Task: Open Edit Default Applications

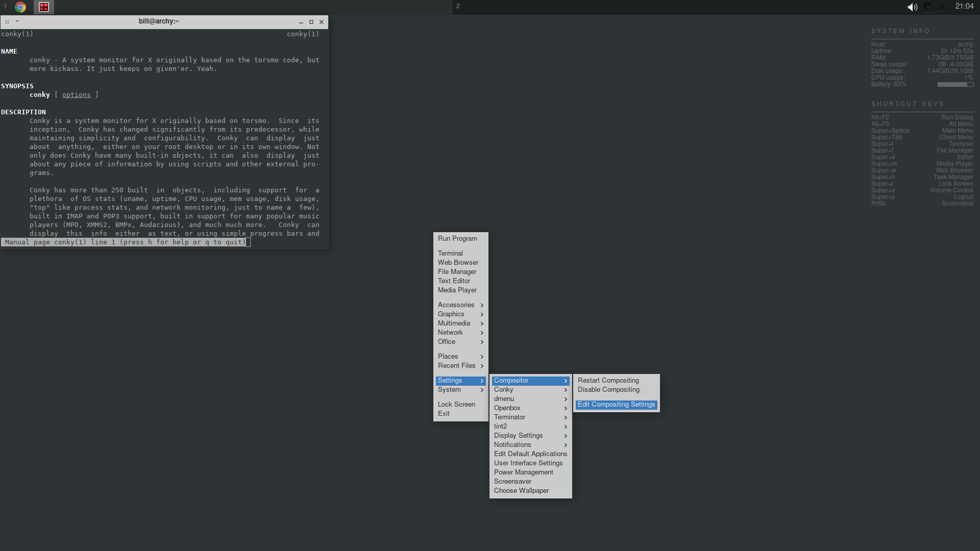Action: [x=530, y=454]
